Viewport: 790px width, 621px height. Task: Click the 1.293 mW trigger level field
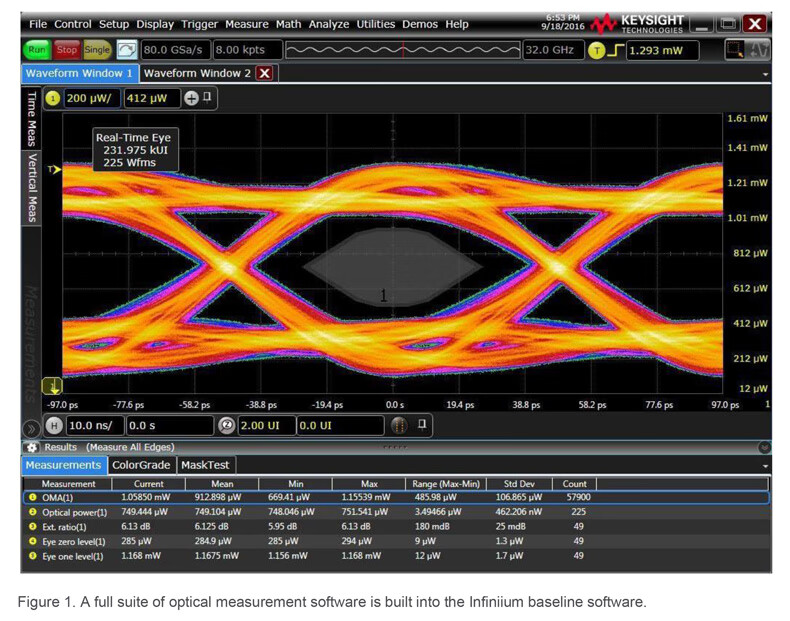662,49
